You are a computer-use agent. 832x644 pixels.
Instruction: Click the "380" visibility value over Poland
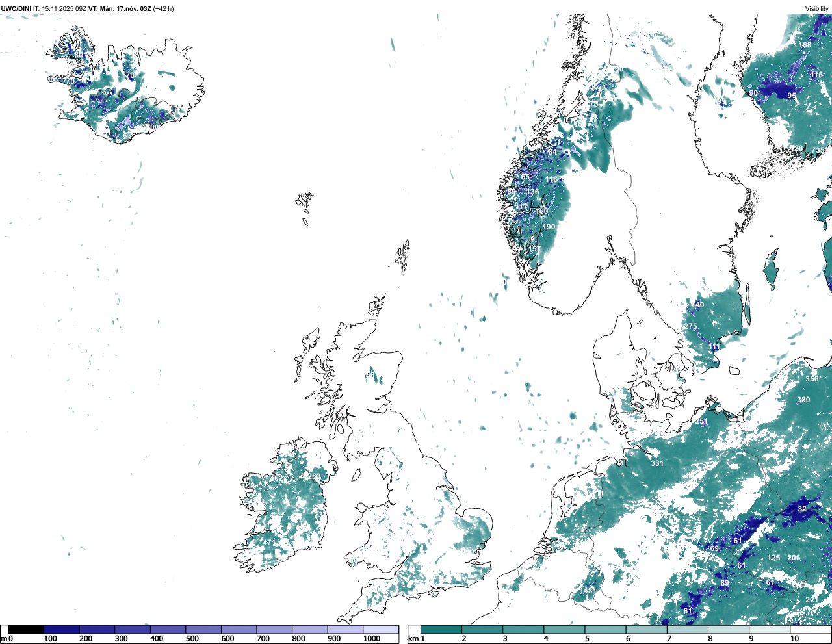(804, 400)
